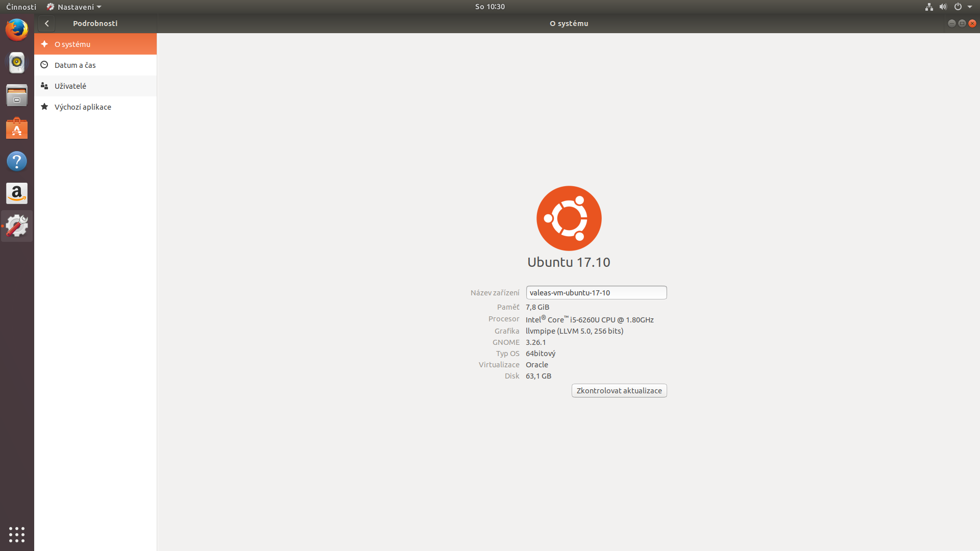Viewport: 980px width, 551px height.
Task: Click the Virtualizace label
Action: (499, 365)
